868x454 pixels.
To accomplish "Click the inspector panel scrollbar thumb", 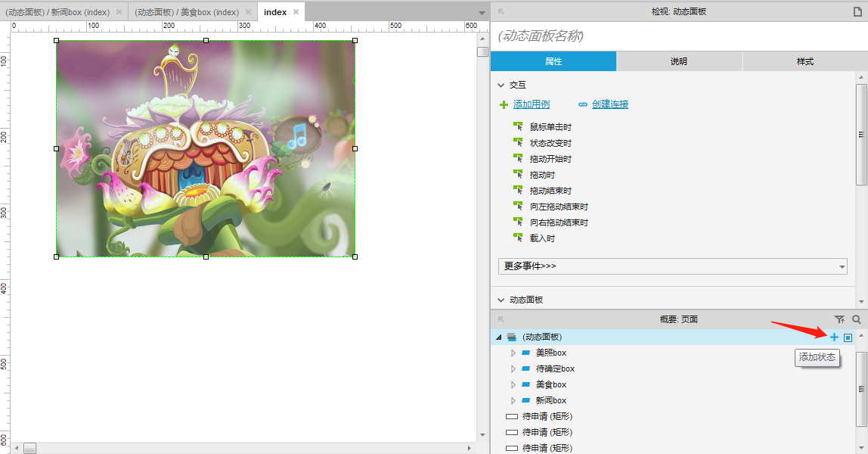I will [x=860, y=135].
